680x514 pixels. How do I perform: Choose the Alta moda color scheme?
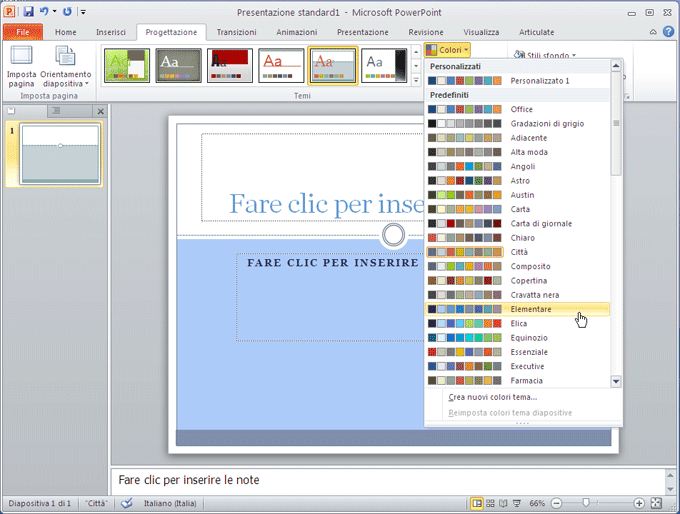click(x=517, y=152)
